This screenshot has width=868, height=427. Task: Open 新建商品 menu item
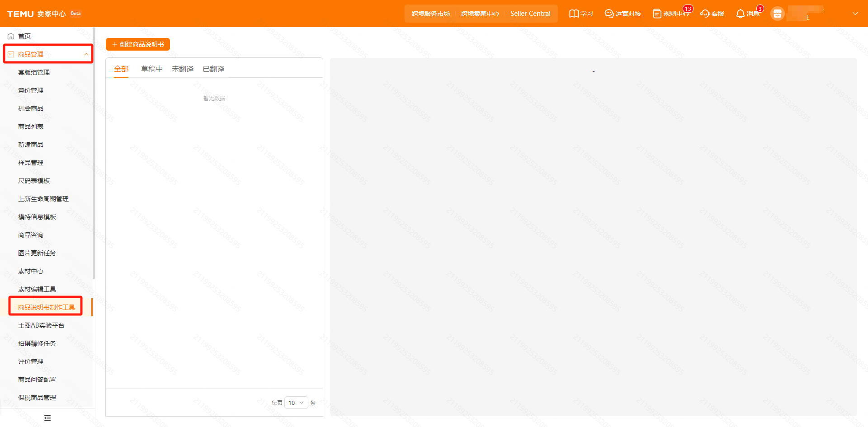pos(31,145)
